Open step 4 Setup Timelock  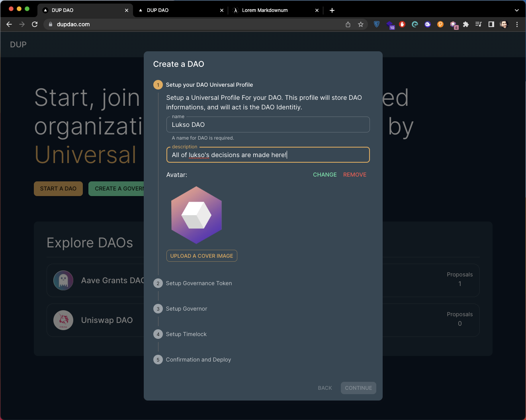[180, 334]
